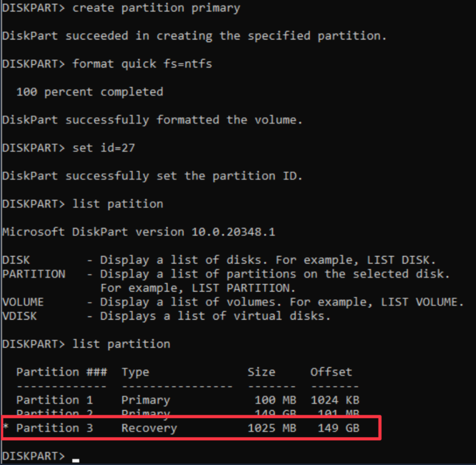Click the DISK help entry line
Screen dimensions: 476x465
pos(219,260)
